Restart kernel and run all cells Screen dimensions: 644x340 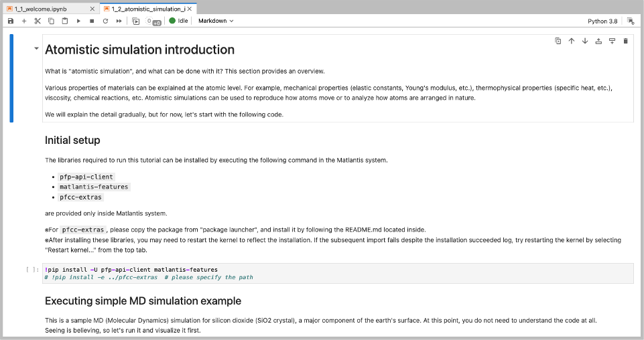(x=119, y=21)
